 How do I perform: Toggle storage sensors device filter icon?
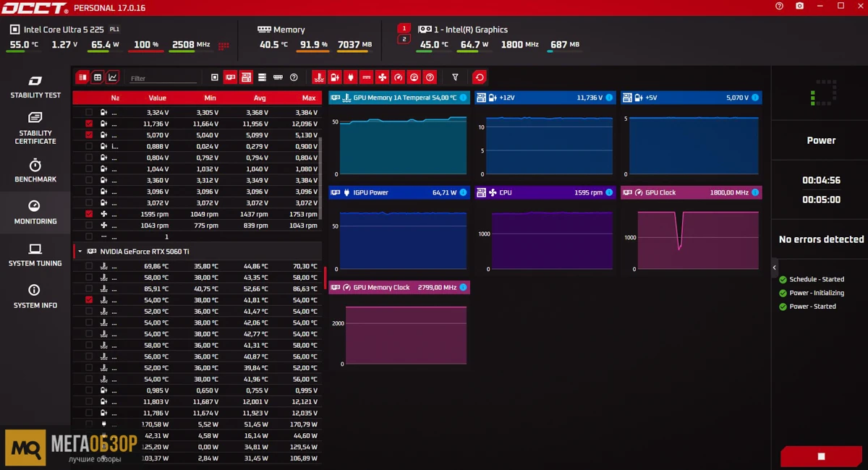(262, 77)
